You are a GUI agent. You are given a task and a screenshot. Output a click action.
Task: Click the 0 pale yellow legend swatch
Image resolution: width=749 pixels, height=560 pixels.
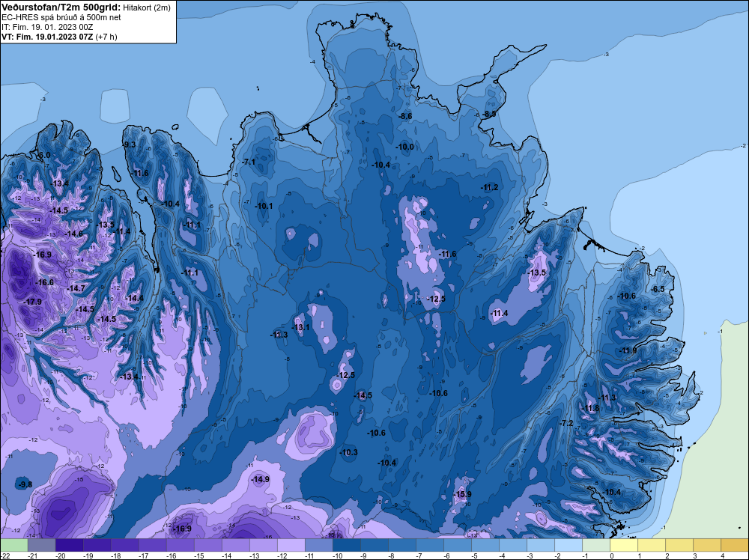coord(623,545)
